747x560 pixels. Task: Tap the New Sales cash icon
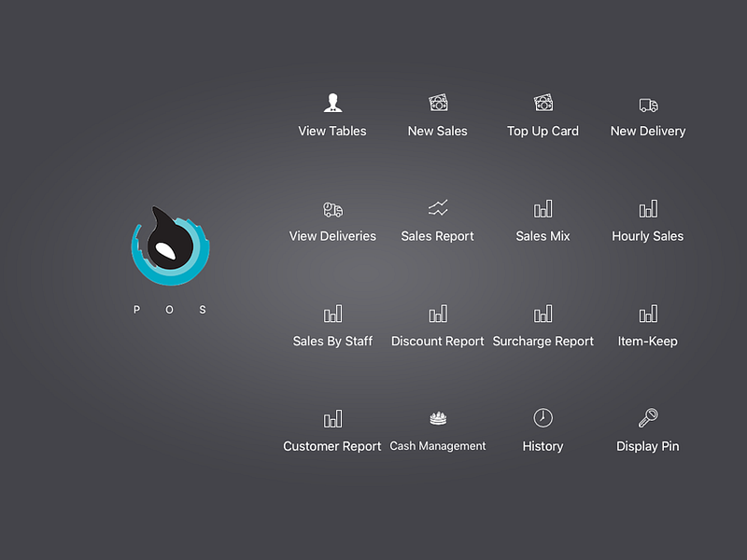pos(438,103)
